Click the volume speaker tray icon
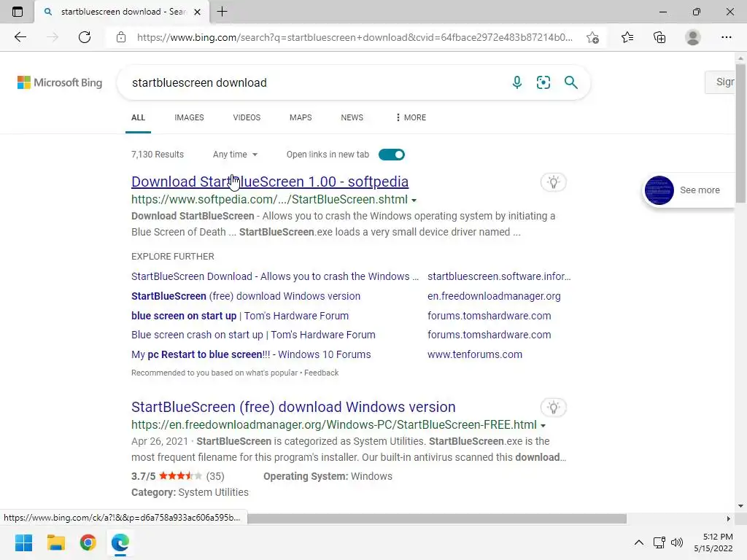Image resolution: width=747 pixels, height=560 pixels. coord(676,542)
